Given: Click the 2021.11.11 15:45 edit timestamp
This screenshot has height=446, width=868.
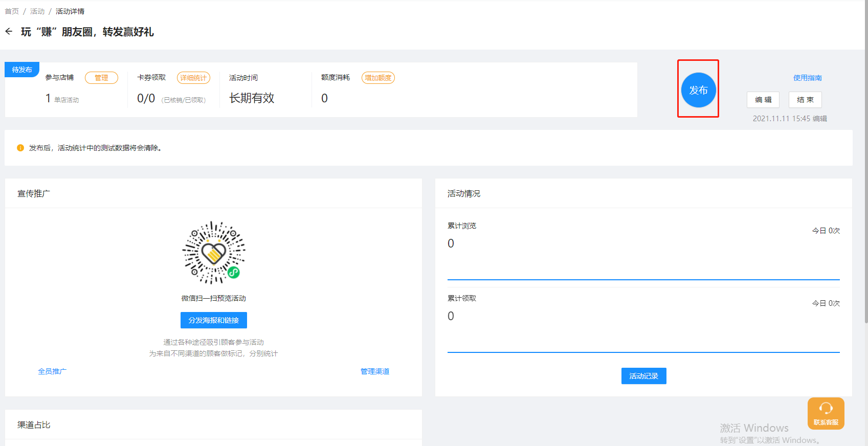Looking at the screenshot, I should (x=790, y=119).
